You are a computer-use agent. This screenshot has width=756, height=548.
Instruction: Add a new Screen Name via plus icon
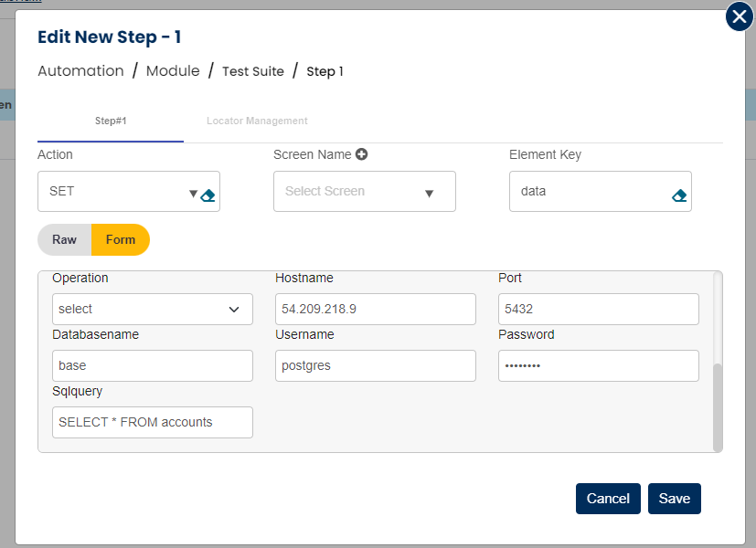tap(361, 155)
